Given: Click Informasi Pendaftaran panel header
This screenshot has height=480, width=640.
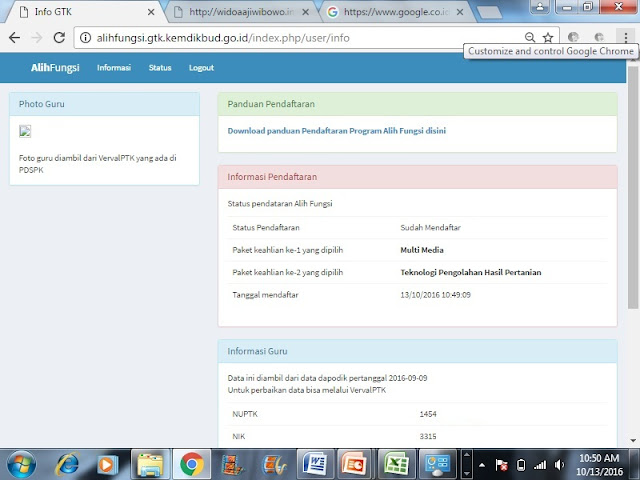Looking at the screenshot, I should click(417, 177).
